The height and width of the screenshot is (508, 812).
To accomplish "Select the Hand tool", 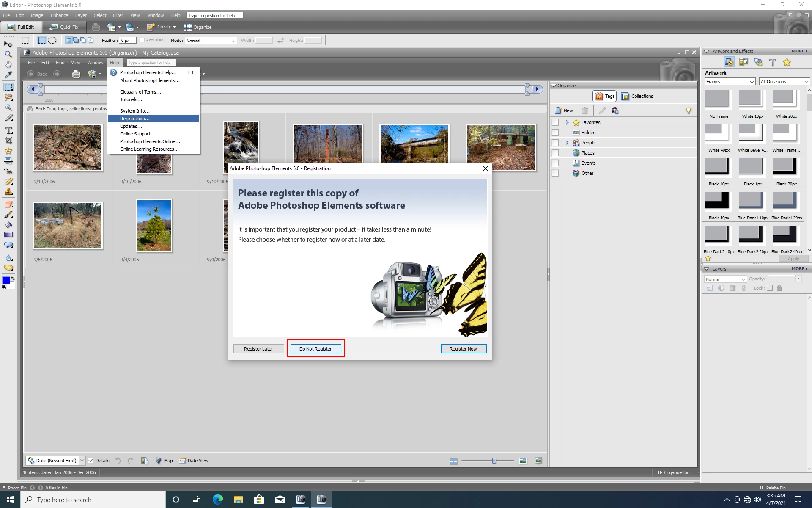I will tap(8, 64).
